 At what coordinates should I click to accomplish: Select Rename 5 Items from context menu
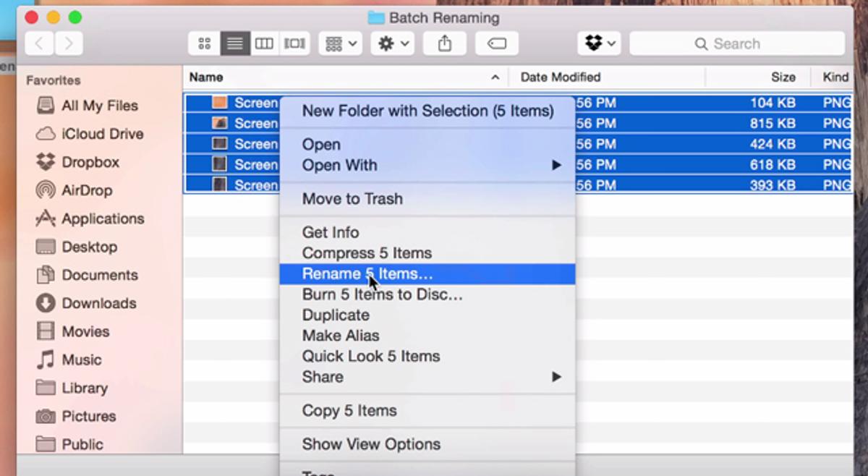click(367, 273)
